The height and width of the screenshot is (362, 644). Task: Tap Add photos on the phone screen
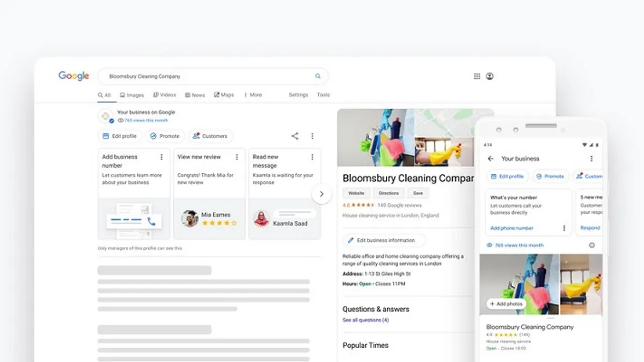click(506, 304)
